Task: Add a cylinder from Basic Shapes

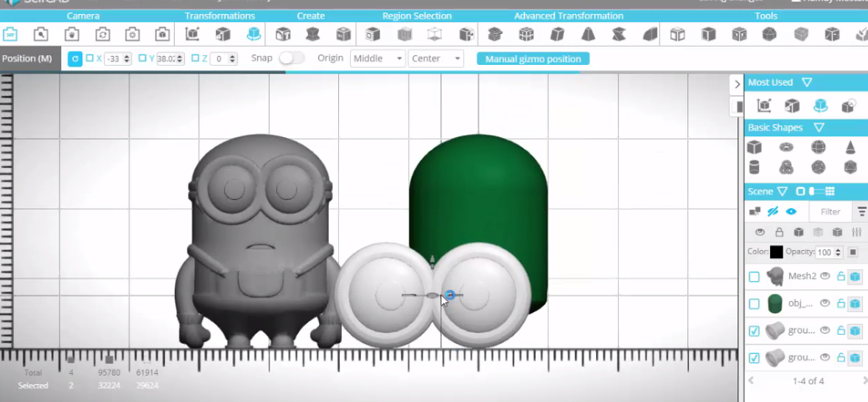Action: point(754,167)
